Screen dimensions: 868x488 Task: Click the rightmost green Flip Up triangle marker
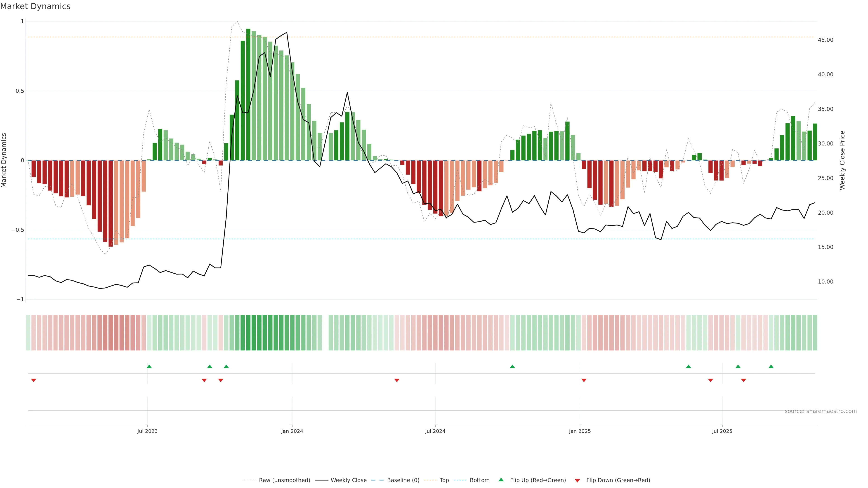[x=771, y=366]
